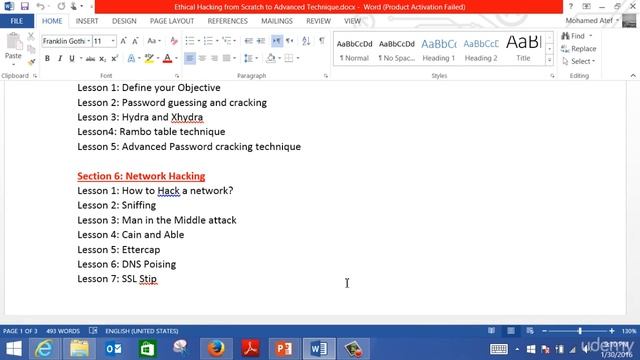The width and height of the screenshot is (640, 360).
Task: Apply the Title style
Action: pyautogui.click(x=523, y=49)
